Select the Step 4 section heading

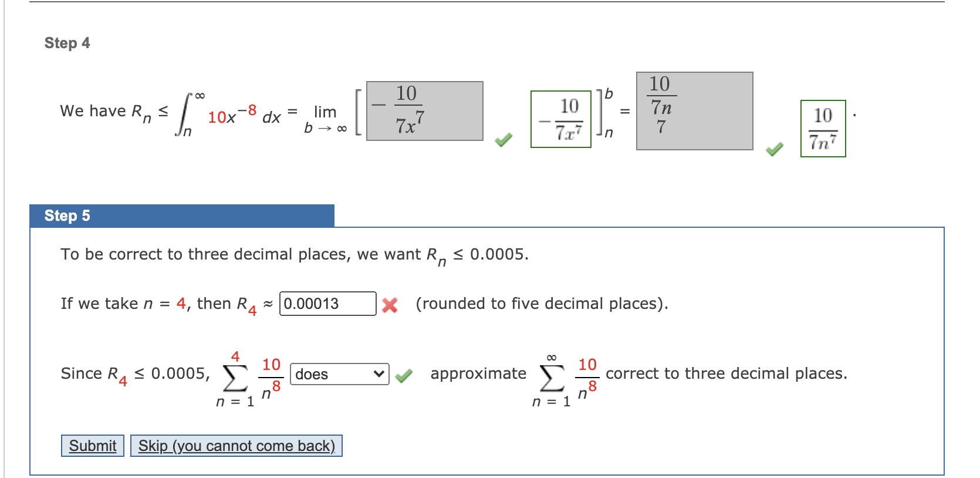(x=67, y=42)
